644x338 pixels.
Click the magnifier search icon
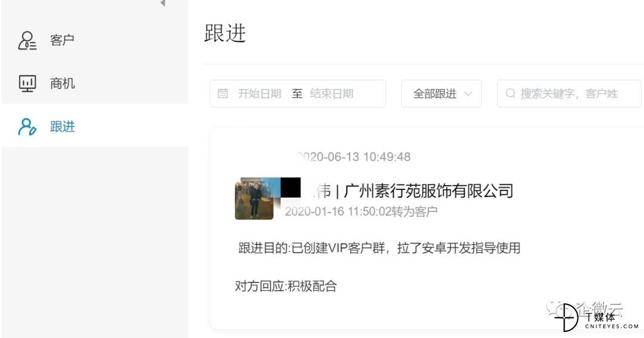coord(510,93)
